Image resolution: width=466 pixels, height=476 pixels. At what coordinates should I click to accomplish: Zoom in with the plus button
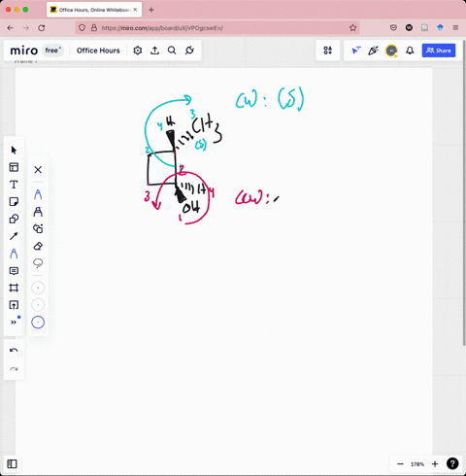tap(435, 464)
